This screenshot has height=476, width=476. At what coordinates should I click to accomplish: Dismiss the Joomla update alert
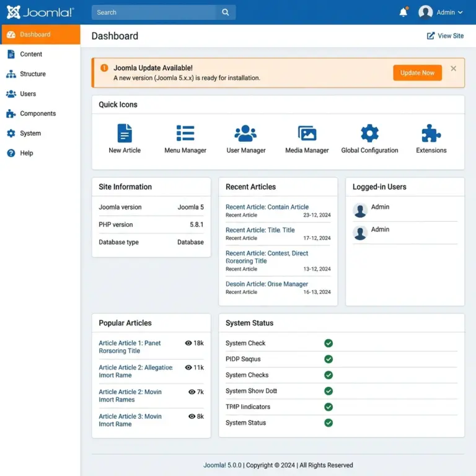click(453, 69)
